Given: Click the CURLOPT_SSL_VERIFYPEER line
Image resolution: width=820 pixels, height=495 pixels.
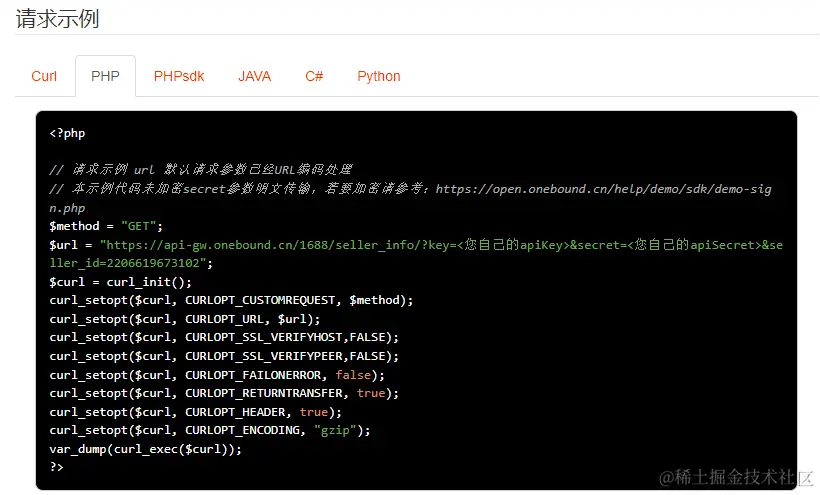Looking at the screenshot, I should (x=224, y=356).
